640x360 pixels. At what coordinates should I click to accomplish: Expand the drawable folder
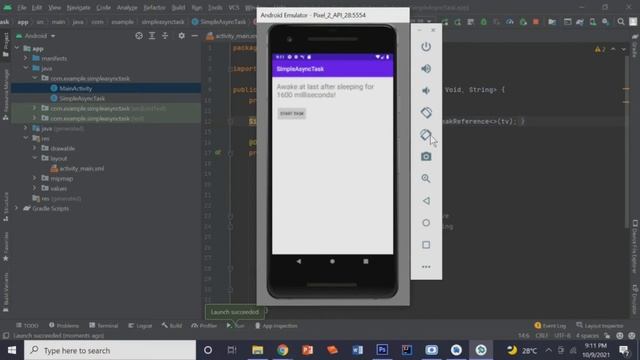[35, 148]
